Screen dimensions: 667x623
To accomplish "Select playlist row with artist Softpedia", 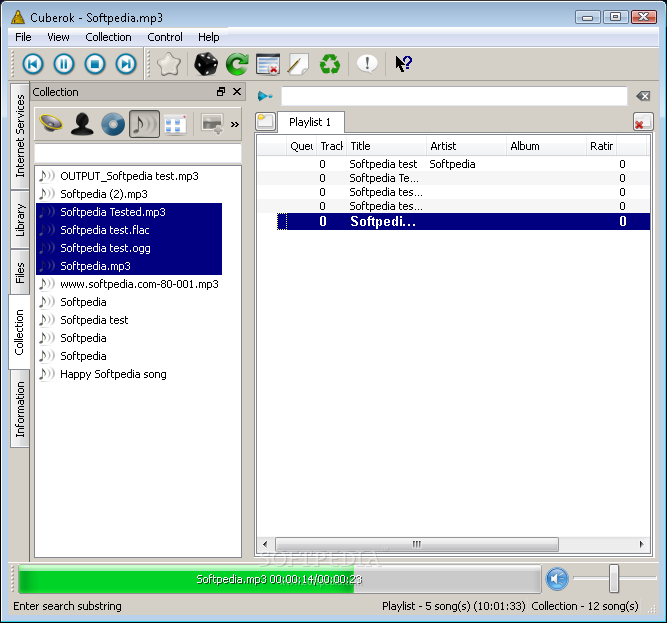I will coord(453,164).
